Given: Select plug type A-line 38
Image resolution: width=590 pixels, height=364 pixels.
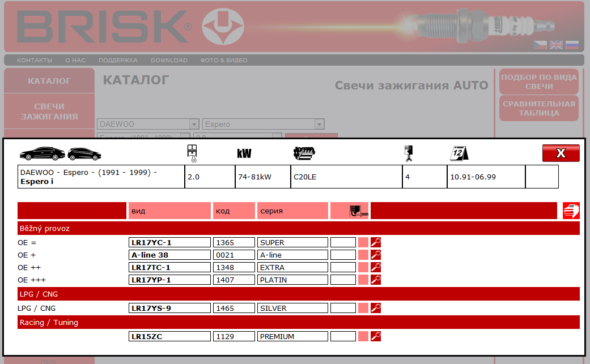Looking at the screenshot, I should pyautogui.click(x=169, y=255).
